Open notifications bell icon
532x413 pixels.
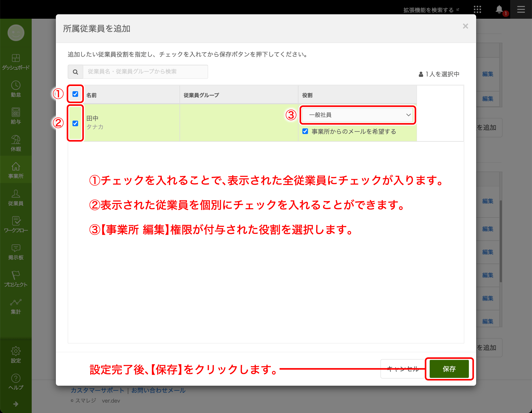[x=499, y=10]
